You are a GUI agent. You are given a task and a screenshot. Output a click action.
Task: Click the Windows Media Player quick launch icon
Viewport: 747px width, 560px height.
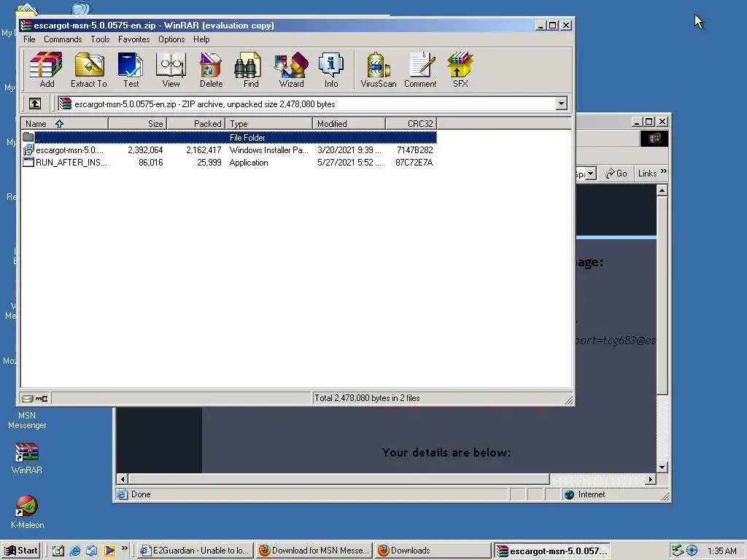109,551
